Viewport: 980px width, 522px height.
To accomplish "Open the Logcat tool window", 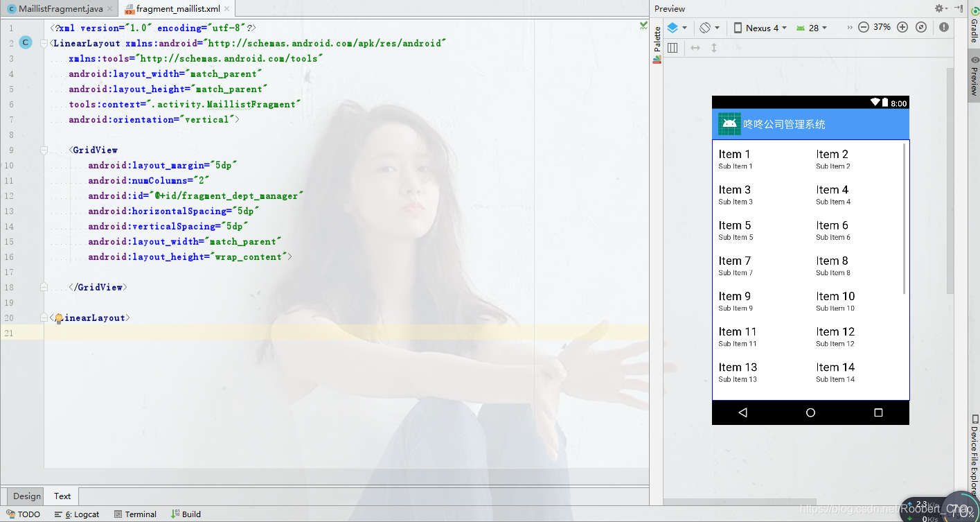I will click(77, 514).
